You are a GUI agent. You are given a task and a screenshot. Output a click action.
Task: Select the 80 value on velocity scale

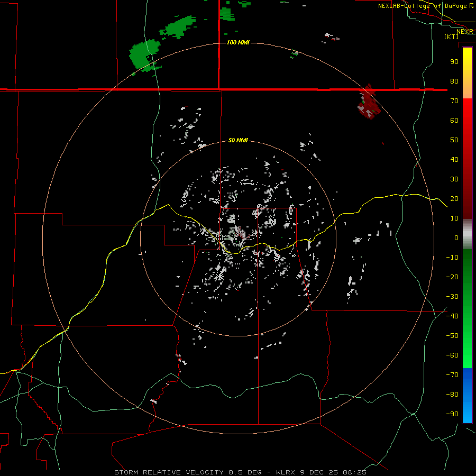coord(454,81)
